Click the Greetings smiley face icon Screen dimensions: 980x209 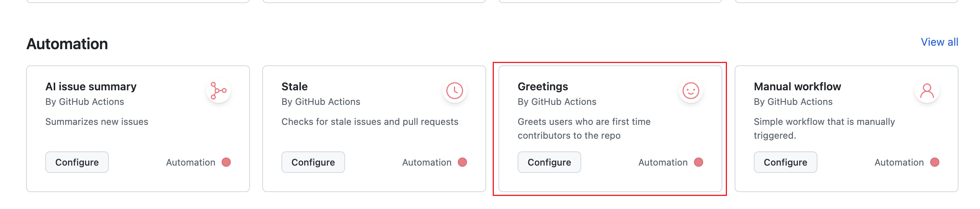(691, 91)
